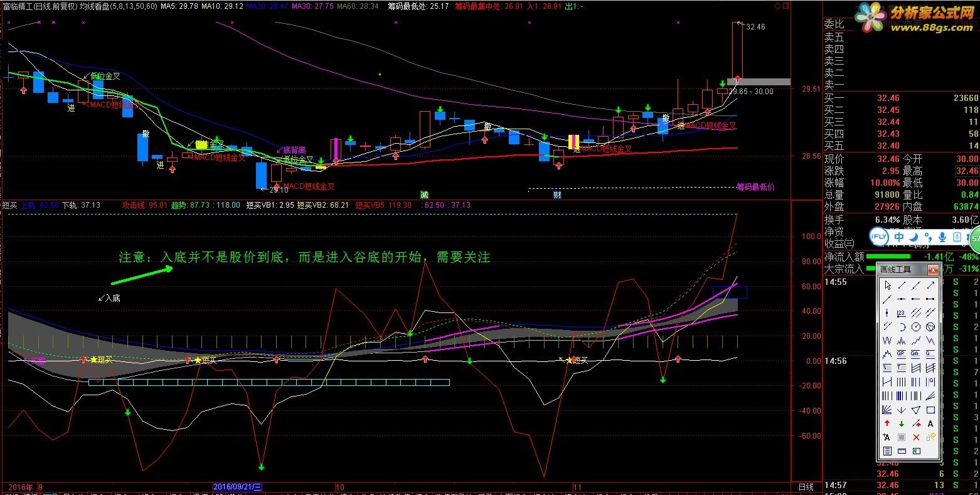Select the arrow-headed line drawing tool

(930, 285)
